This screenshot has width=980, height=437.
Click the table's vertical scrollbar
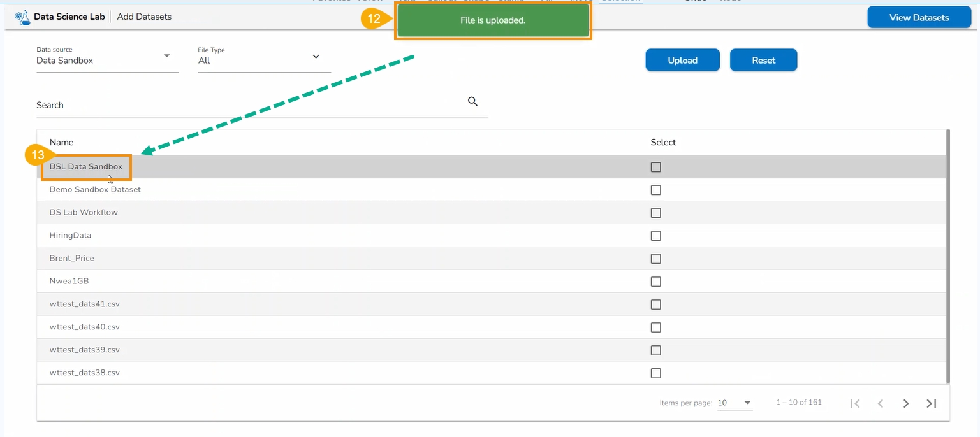(948, 255)
